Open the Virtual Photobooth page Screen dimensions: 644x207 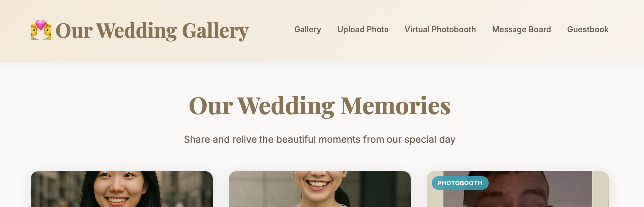pyautogui.click(x=440, y=29)
